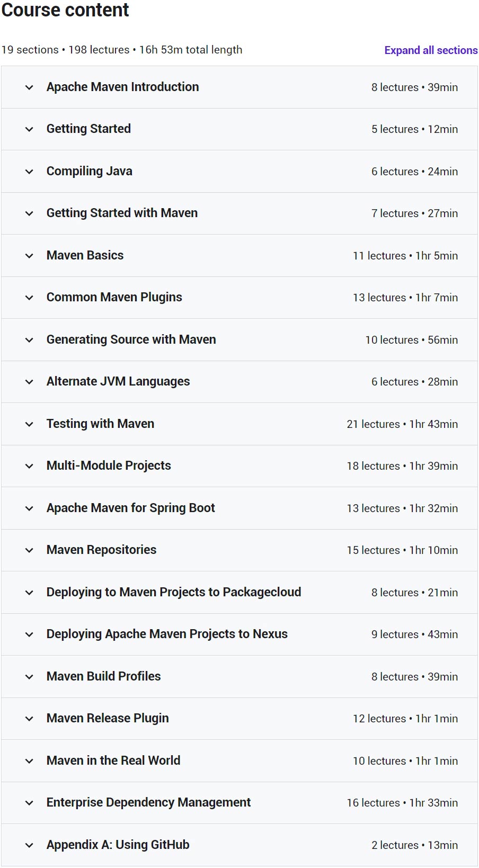
Task: Click Expand all sections link
Action: click(x=431, y=50)
